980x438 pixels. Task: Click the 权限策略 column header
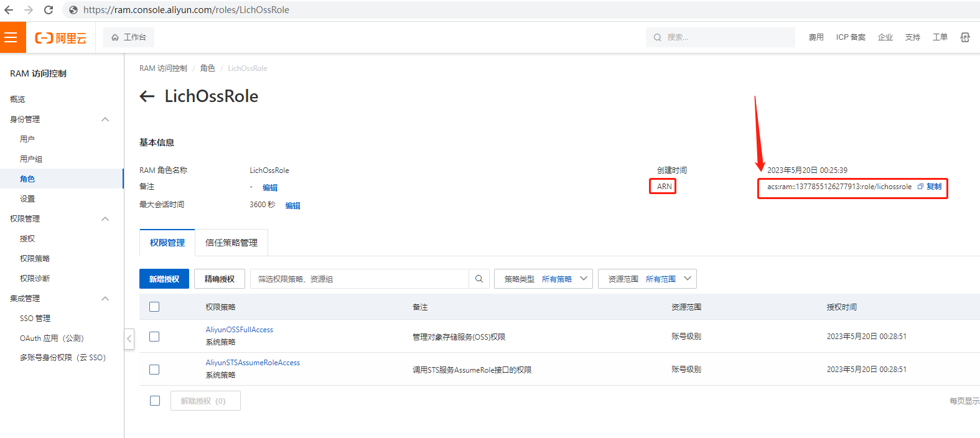(x=221, y=307)
